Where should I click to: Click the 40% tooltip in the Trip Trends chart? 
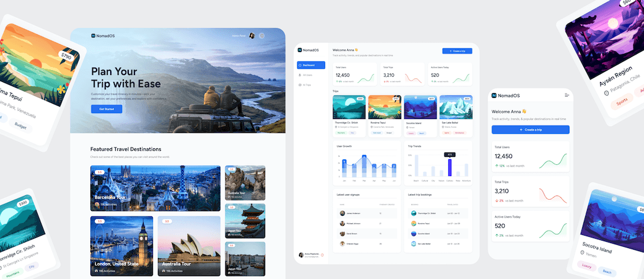450,155
